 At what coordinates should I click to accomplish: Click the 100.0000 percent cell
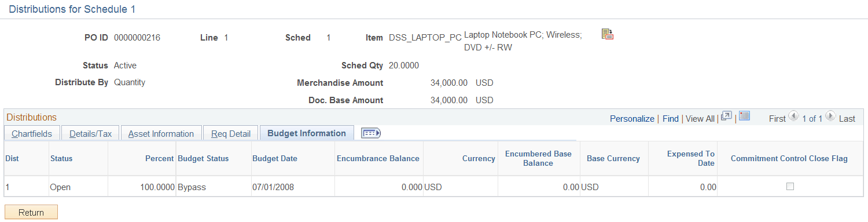point(157,187)
